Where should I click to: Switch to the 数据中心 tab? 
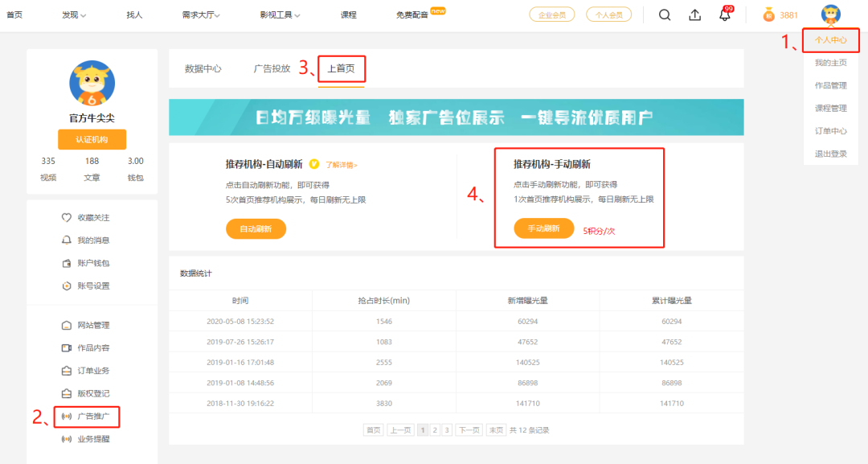203,68
